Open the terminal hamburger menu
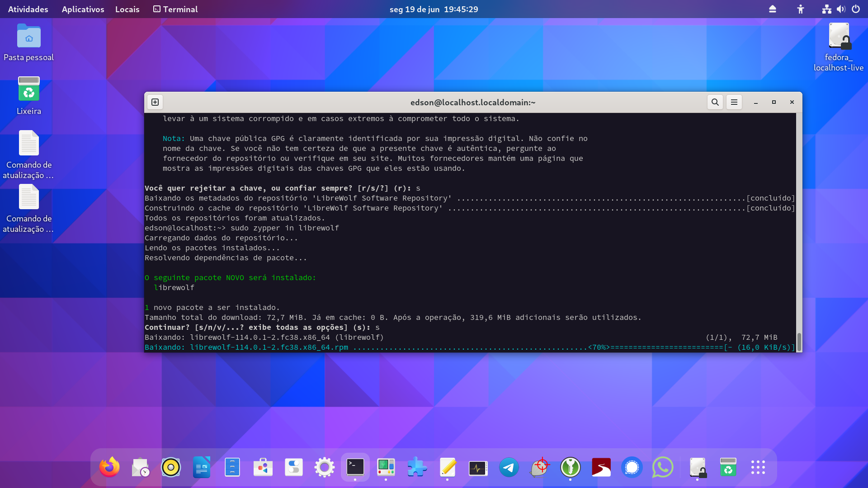The image size is (868, 488). tap(734, 102)
